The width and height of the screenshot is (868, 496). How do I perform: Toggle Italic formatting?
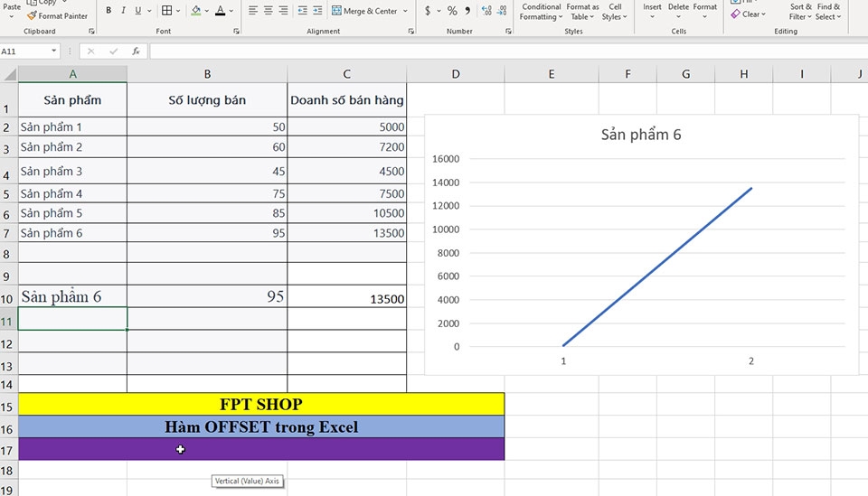[123, 11]
